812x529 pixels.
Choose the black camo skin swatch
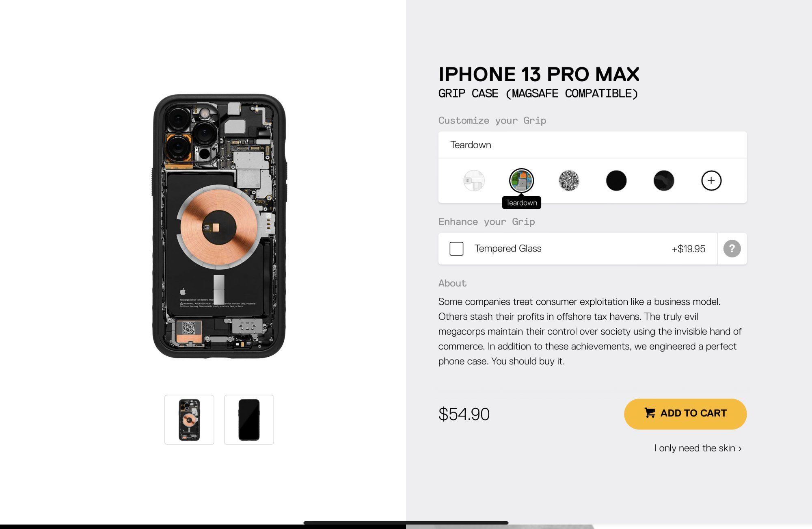click(664, 181)
